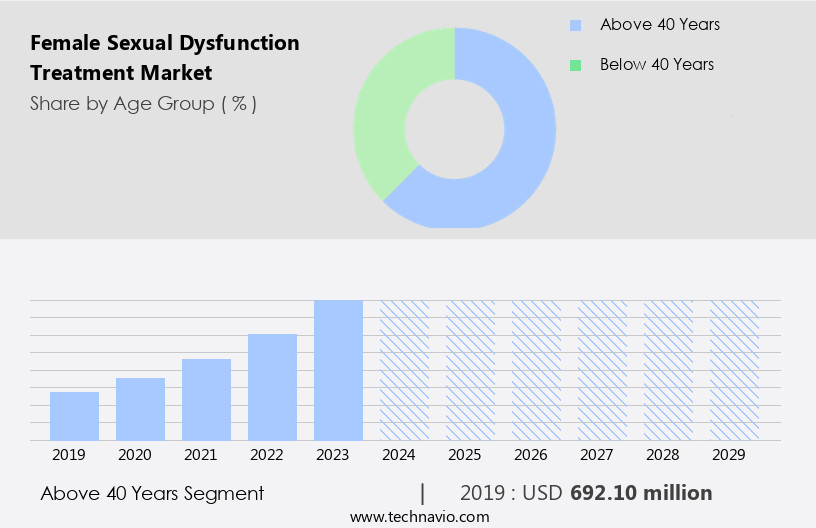Select the 2020 solid blue bar

pos(140,409)
